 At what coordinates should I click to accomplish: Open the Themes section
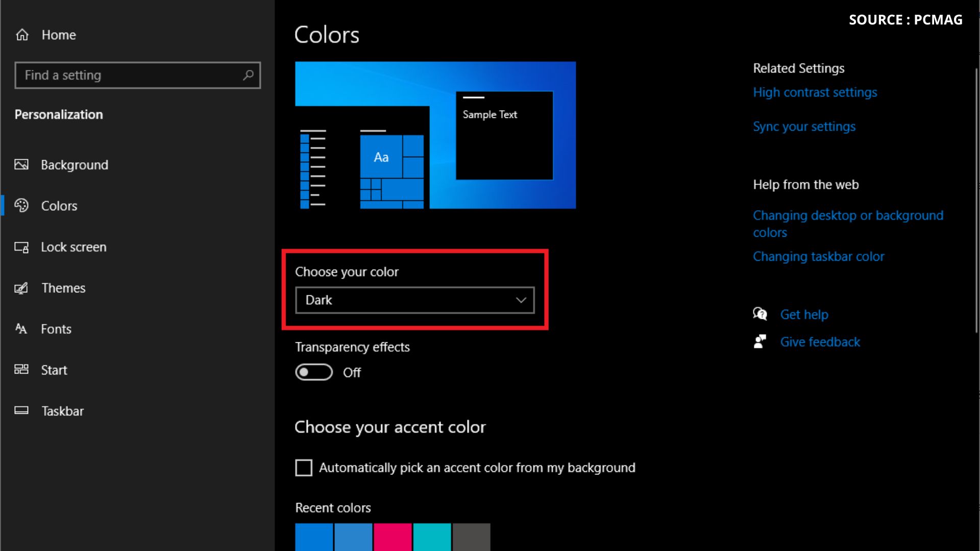point(63,288)
